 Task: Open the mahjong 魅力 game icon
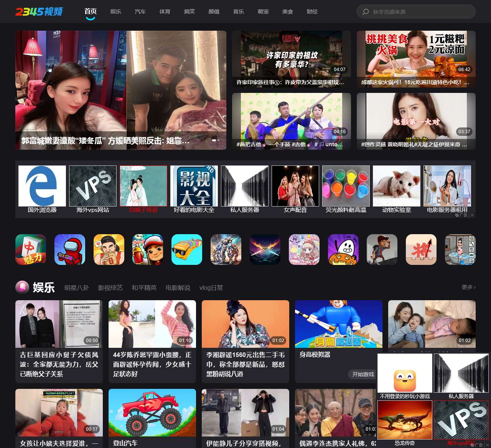(x=31, y=250)
